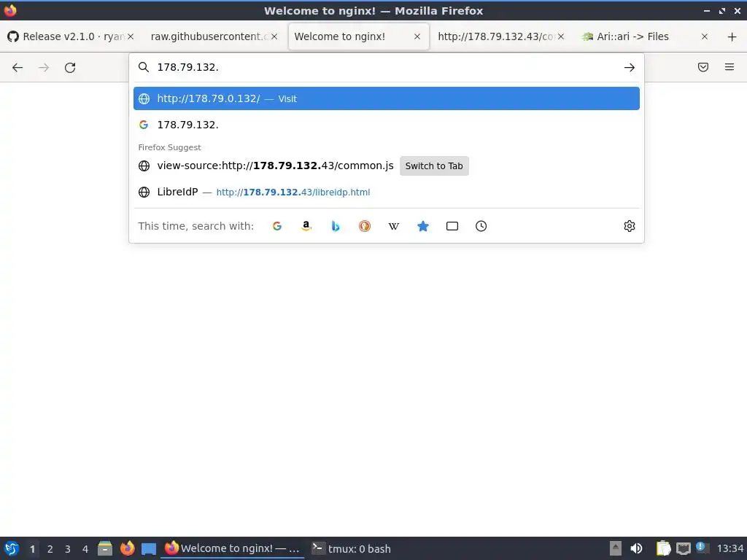Open network status tray icon
747x560 pixels.
coord(683,548)
